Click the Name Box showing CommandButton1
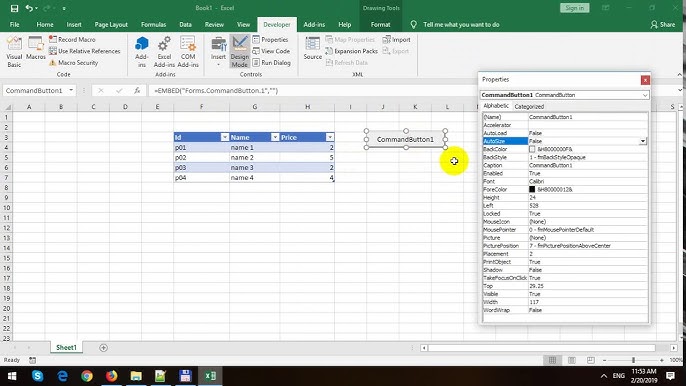This screenshot has width=686, height=386. pyautogui.click(x=34, y=90)
